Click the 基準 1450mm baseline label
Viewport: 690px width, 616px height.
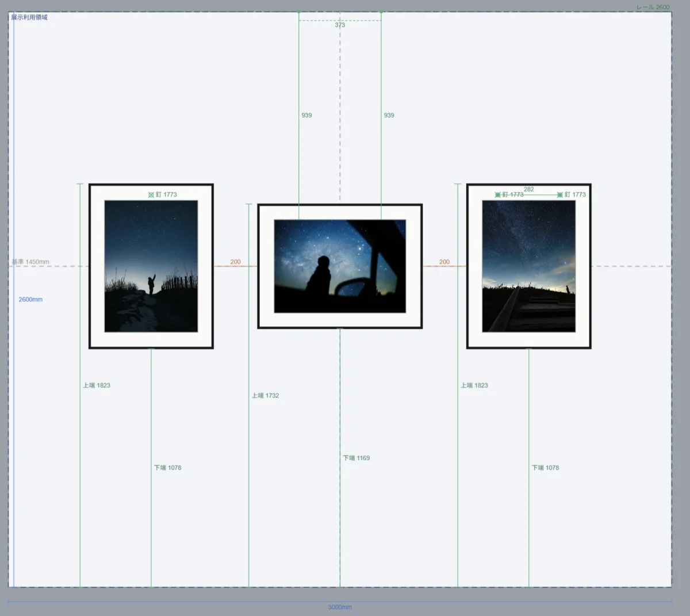(30, 262)
